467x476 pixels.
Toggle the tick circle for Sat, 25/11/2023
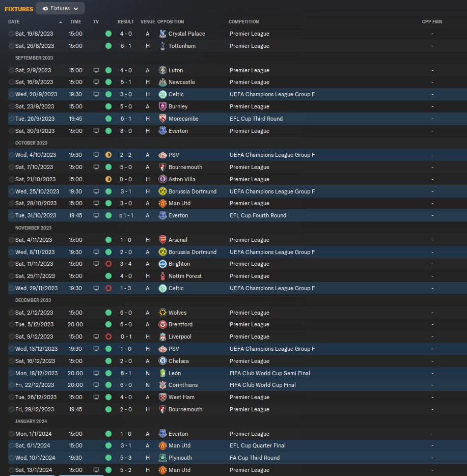click(x=11, y=276)
